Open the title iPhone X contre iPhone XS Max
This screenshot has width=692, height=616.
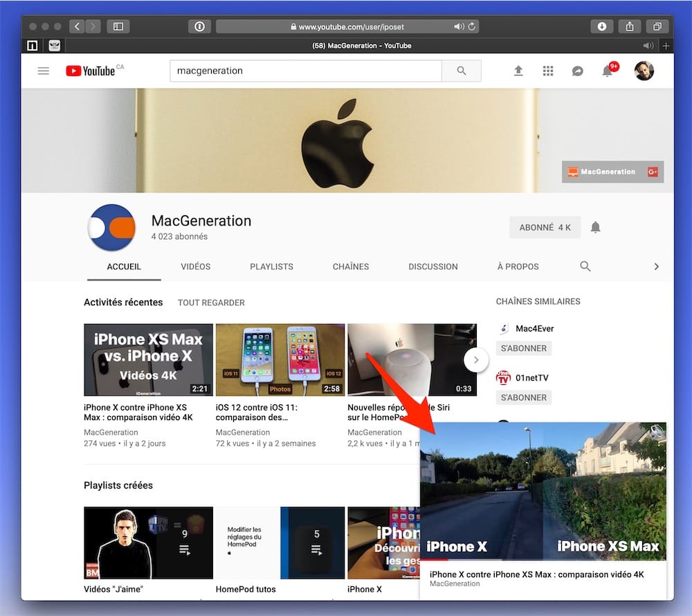coord(138,412)
